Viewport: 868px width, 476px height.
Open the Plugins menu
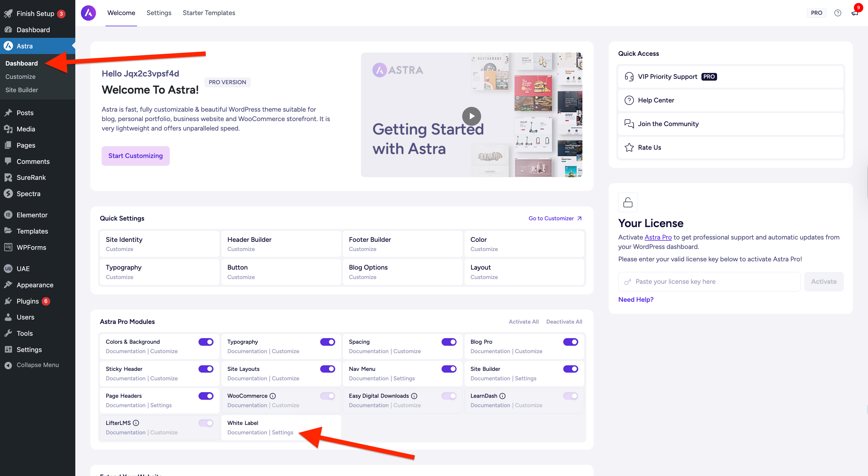coord(28,301)
